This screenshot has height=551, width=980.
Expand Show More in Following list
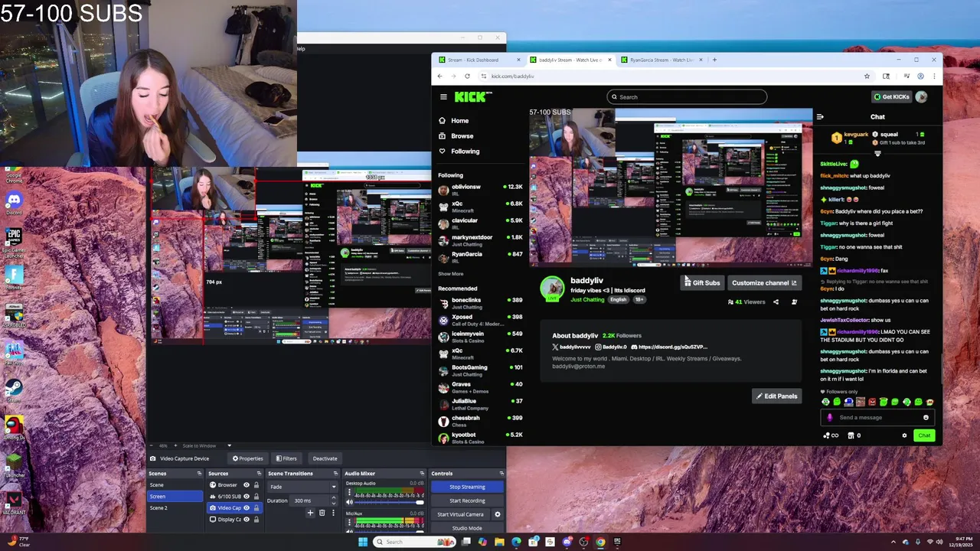tap(451, 274)
